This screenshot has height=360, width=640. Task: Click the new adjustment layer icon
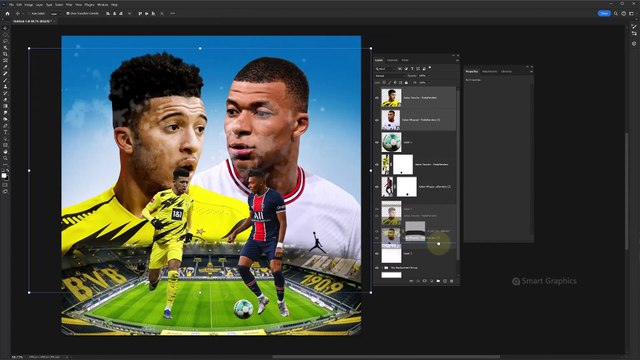point(431,281)
